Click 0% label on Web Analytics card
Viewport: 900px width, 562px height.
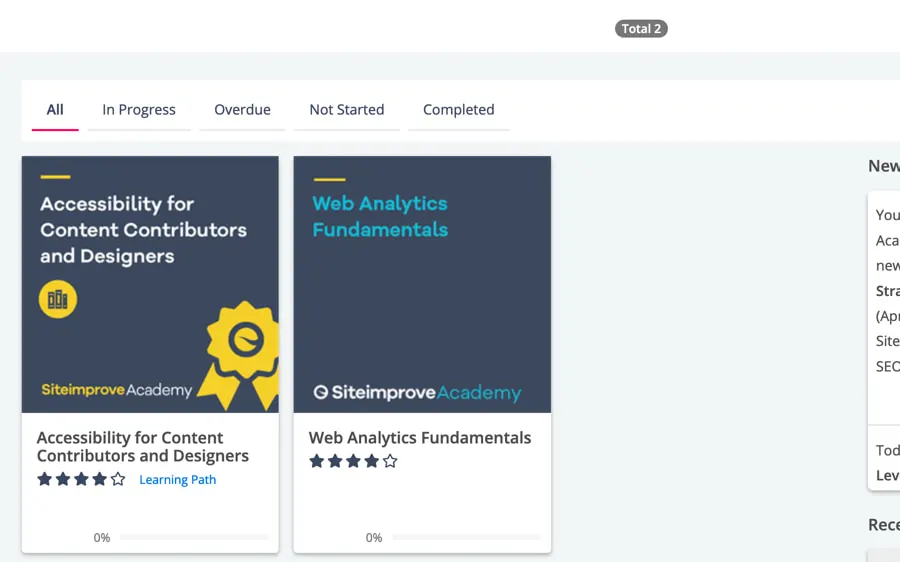[x=374, y=537]
